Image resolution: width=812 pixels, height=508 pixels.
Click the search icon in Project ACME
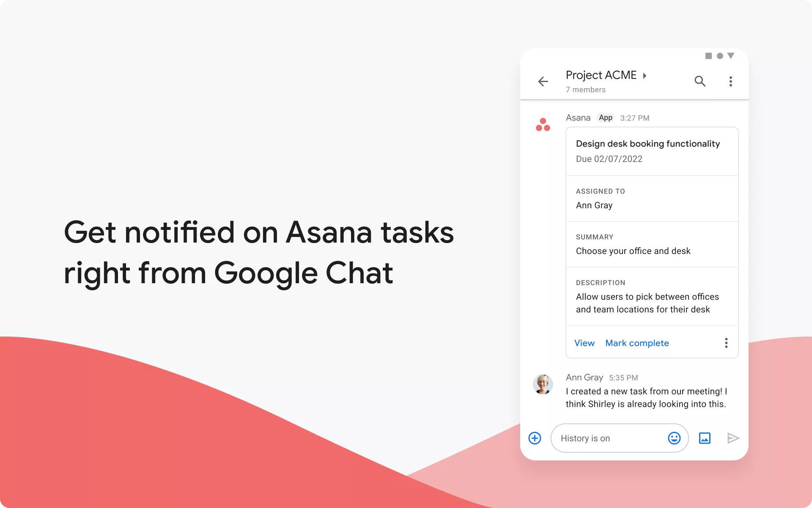[700, 81]
